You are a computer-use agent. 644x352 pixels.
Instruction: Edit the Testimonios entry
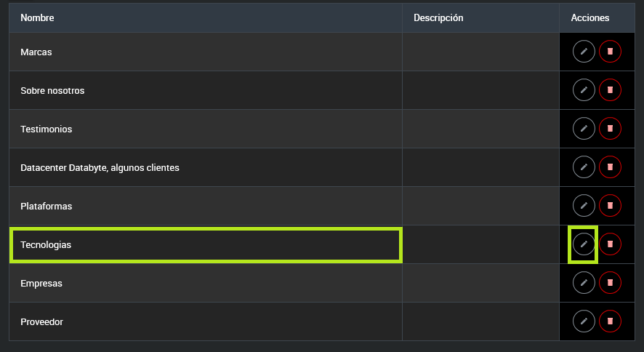584,129
